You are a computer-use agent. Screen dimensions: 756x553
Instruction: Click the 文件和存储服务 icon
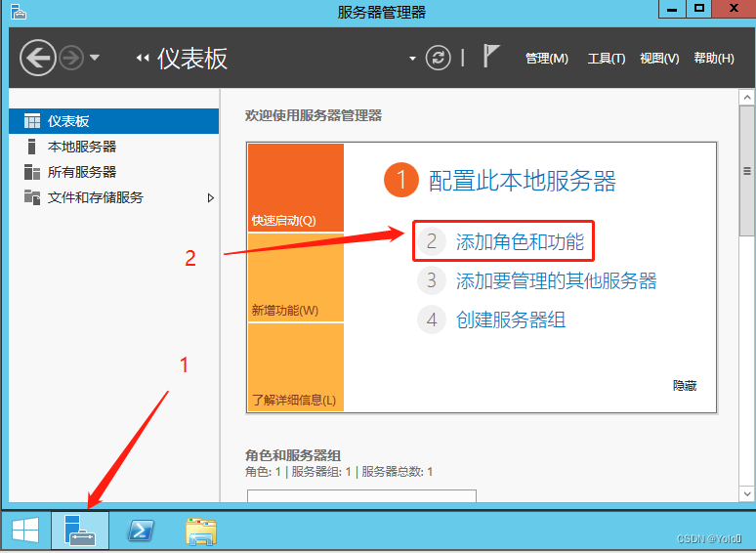pos(32,197)
